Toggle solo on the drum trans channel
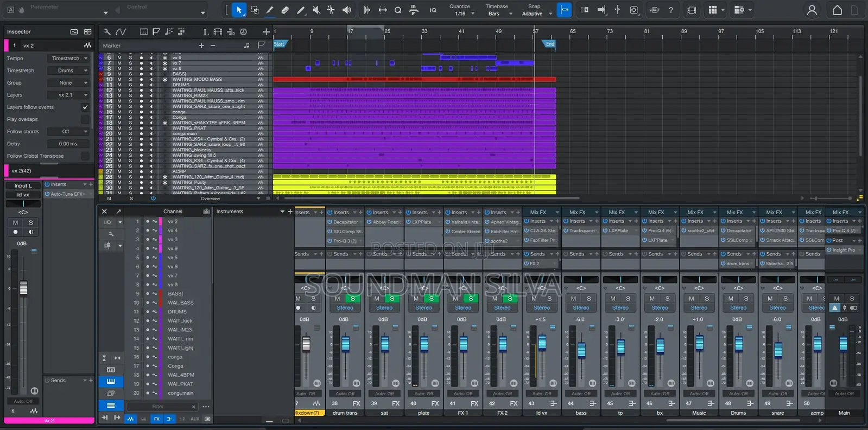Screen dimensions: 868x430 coord(353,299)
